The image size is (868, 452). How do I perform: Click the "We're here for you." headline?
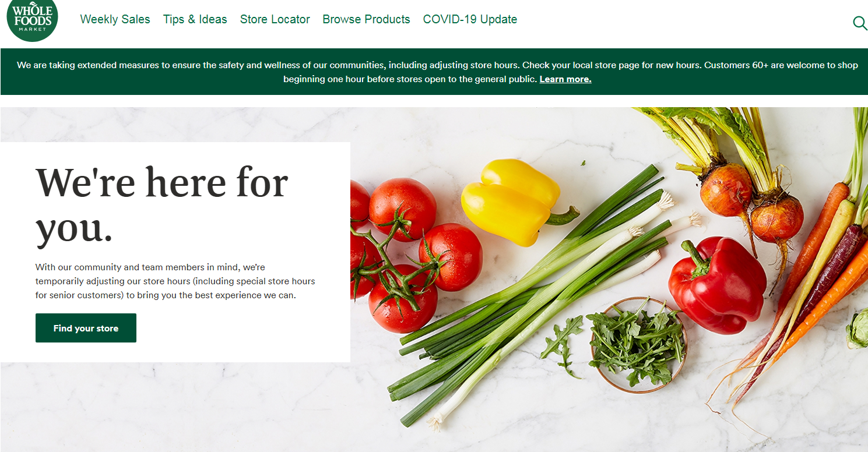point(162,204)
